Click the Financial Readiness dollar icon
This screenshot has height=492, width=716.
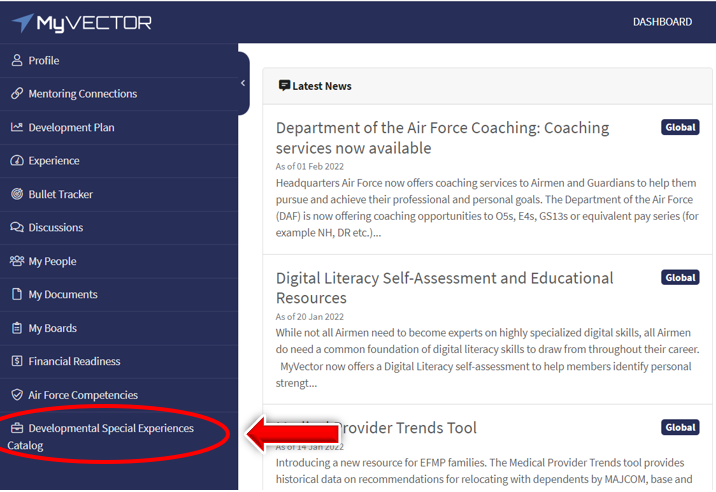coord(17,362)
